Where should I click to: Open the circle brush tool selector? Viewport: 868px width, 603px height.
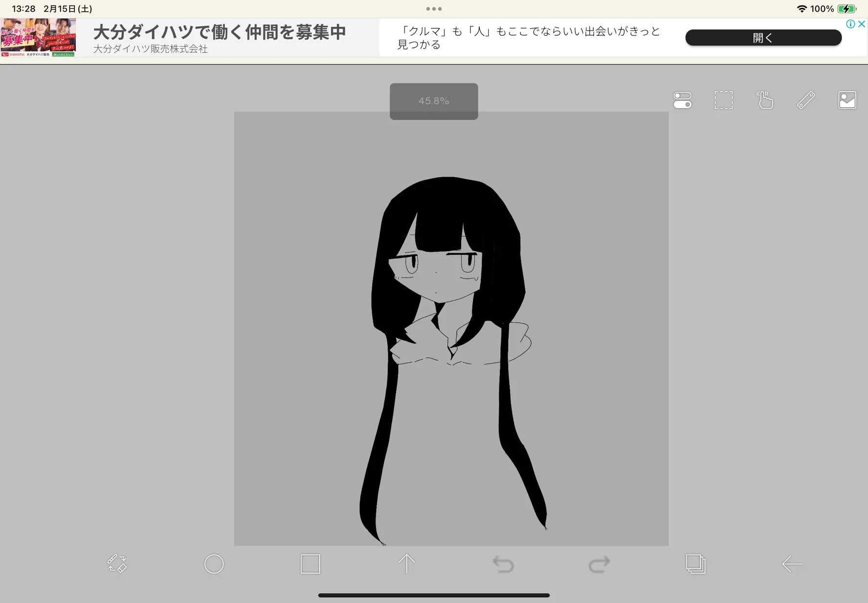[214, 564]
